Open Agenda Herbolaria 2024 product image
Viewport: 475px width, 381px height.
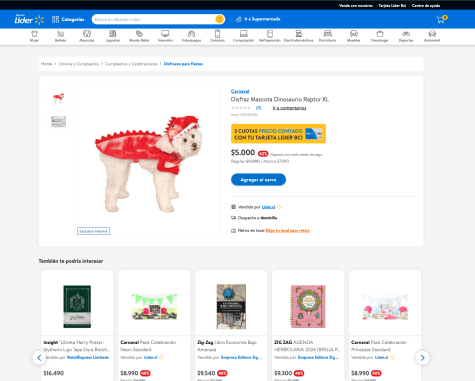(308, 306)
